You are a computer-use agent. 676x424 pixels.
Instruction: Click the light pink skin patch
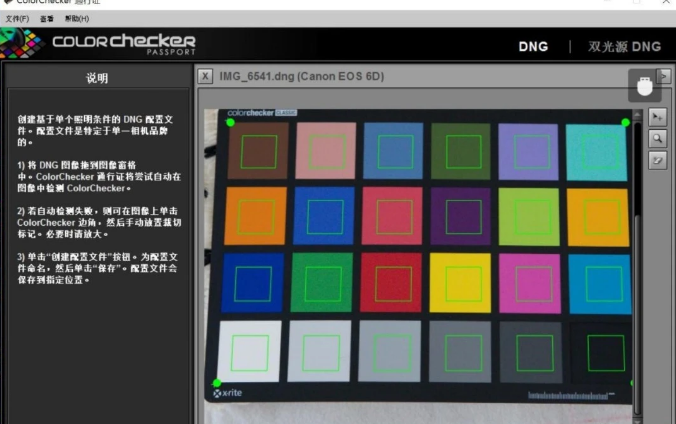click(326, 151)
